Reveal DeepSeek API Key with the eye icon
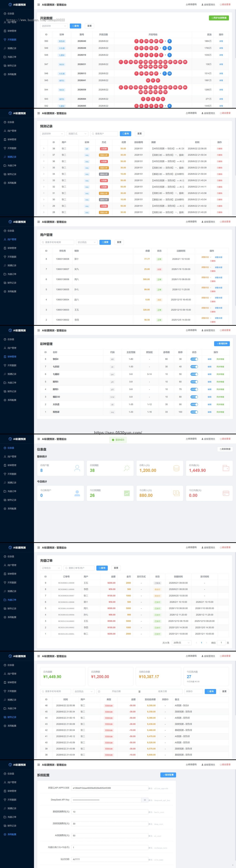The height and width of the screenshot is (868, 236). (145, 800)
